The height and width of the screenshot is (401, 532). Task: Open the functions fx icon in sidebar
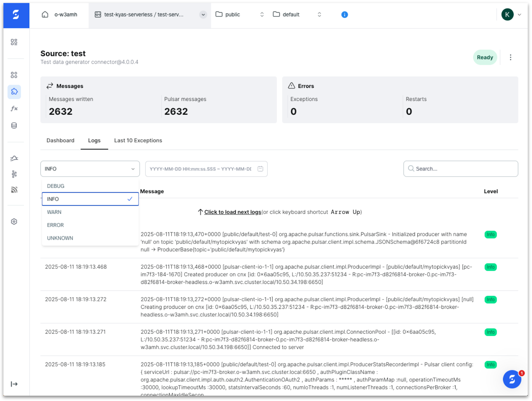coord(14,108)
